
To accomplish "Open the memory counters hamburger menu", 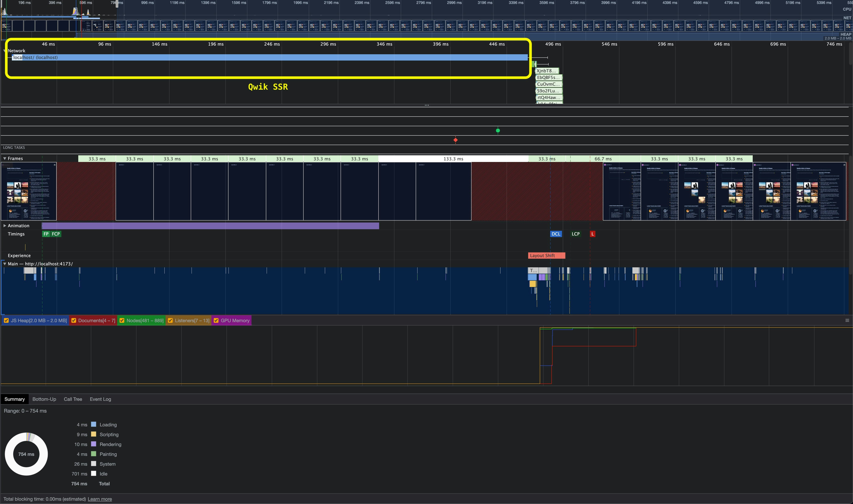I will tap(847, 320).
